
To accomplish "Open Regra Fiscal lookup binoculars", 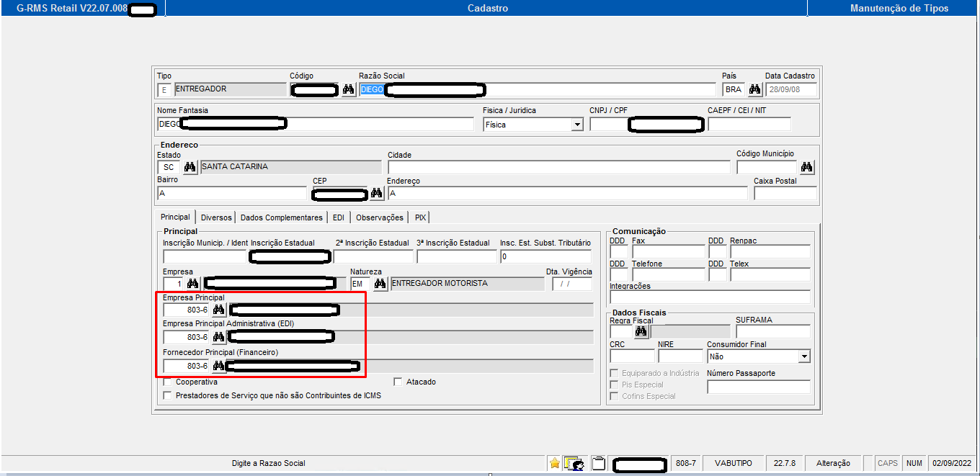I will [641, 332].
